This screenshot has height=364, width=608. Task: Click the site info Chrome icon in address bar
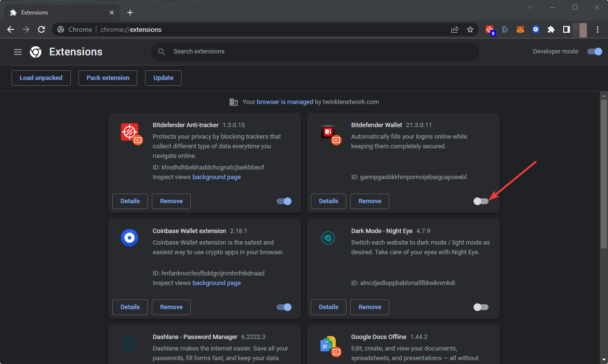tap(61, 29)
